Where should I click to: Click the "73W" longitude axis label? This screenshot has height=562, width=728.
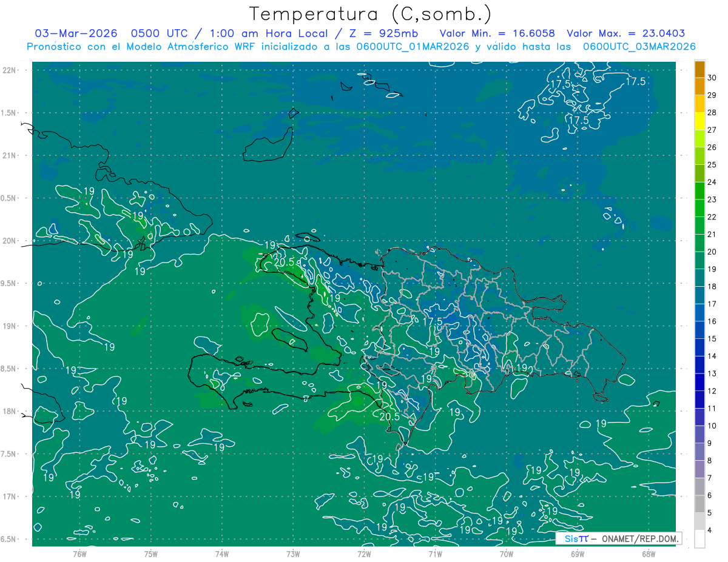[293, 554]
